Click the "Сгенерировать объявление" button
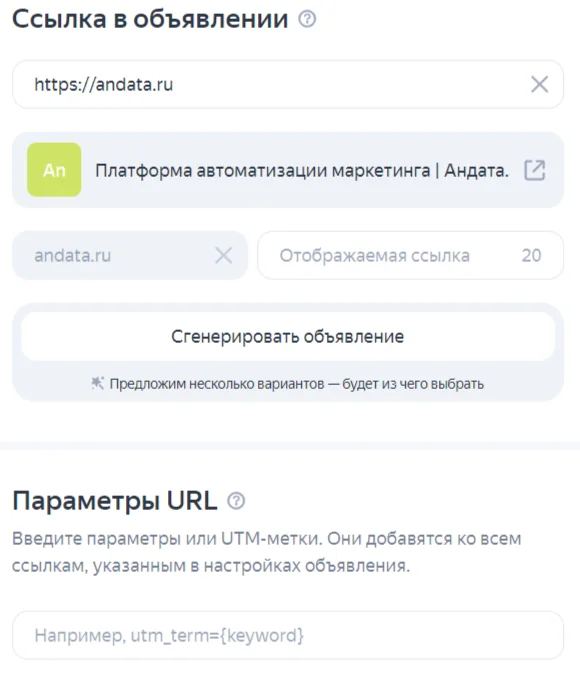The height and width of the screenshot is (673, 580). 288,336
